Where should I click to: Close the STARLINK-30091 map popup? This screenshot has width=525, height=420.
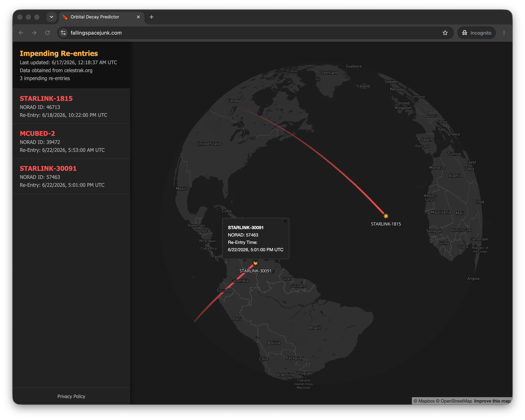click(x=285, y=221)
